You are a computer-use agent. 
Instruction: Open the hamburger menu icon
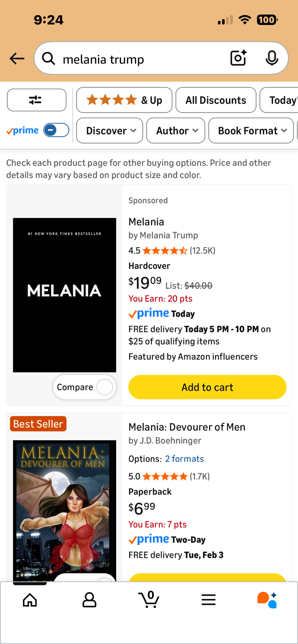(208, 600)
